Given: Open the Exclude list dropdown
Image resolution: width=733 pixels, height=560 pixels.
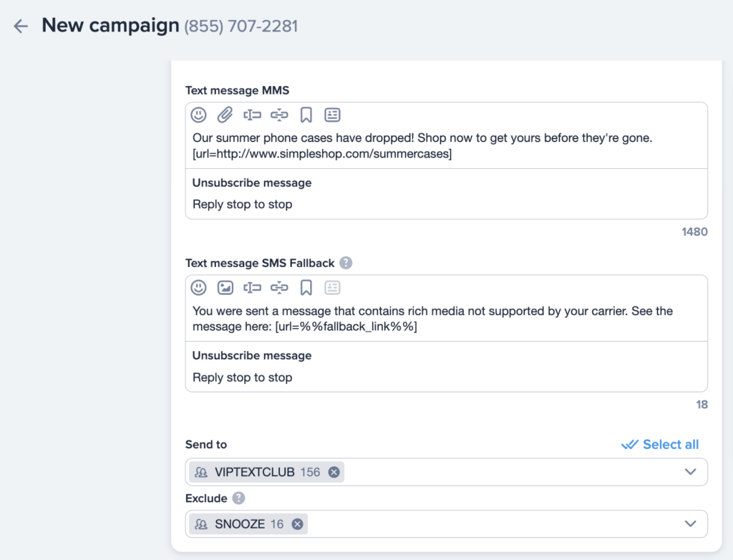Looking at the screenshot, I should [x=690, y=523].
